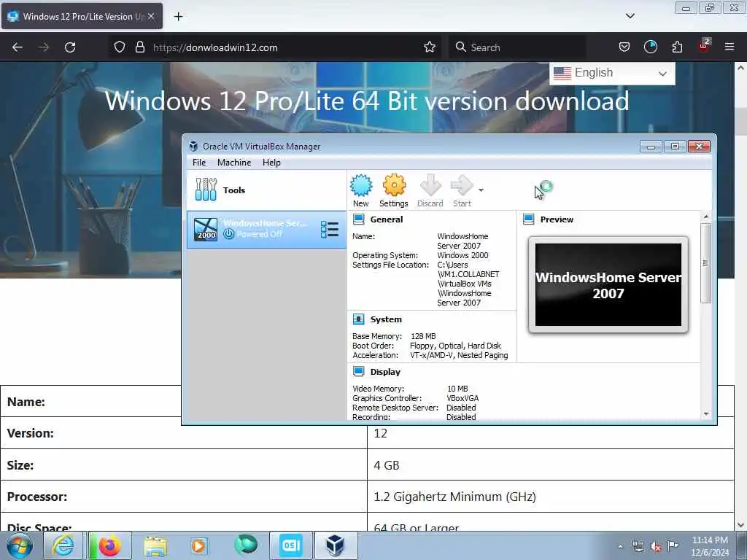Click the Preview section header

(557, 219)
